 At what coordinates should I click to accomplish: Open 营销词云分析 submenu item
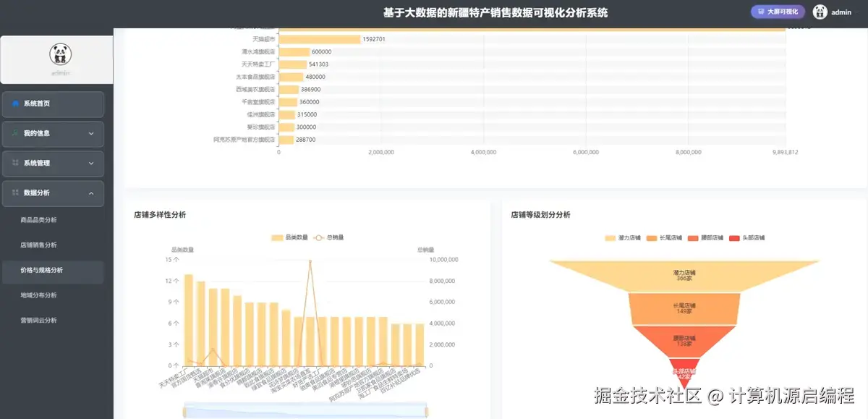[x=53, y=321]
